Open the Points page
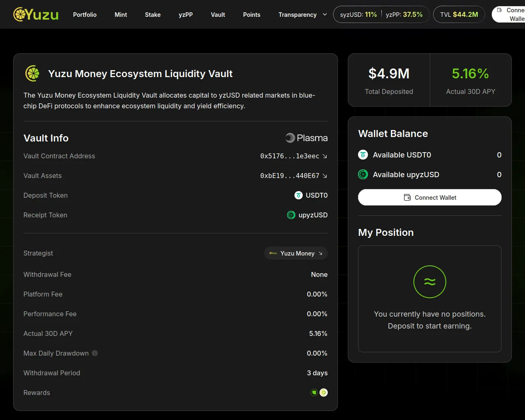This screenshot has height=420, width=525. click(x=252, y=14)
